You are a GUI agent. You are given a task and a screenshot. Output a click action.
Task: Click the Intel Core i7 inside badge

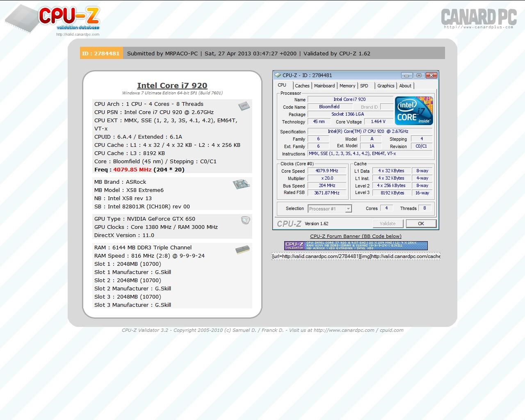coord(414,111)
